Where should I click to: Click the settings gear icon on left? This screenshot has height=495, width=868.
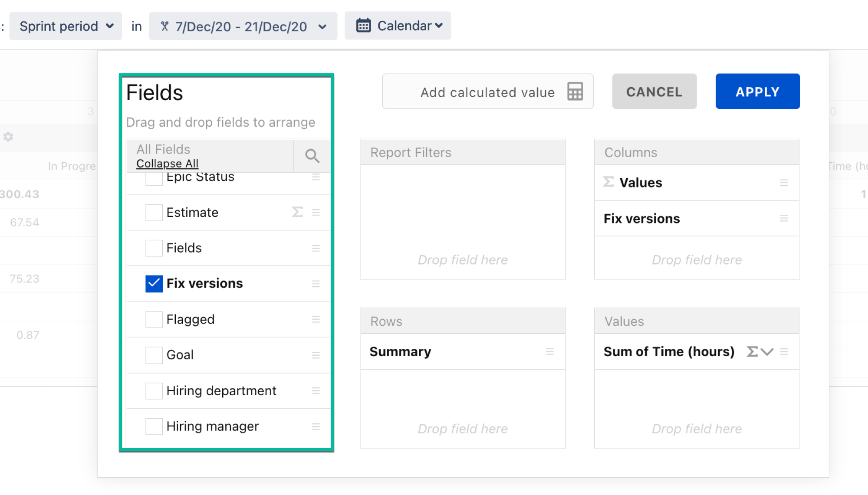click(x=8, y=137)
